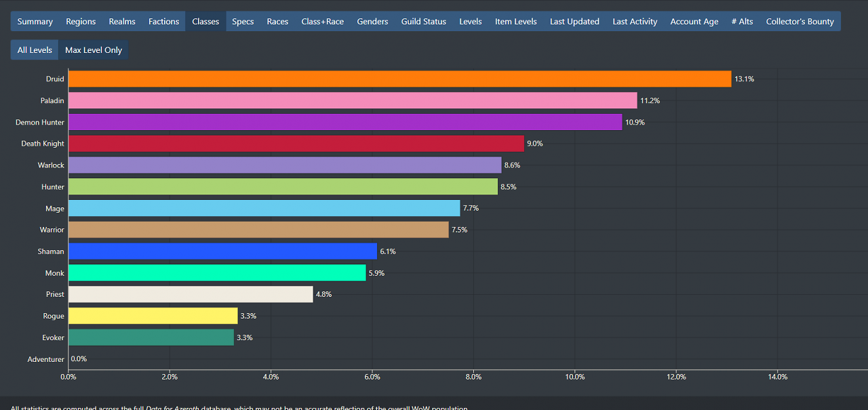868x410 pixels.
Task: Select the Factions tab
Action: click(x=164, y=21)
